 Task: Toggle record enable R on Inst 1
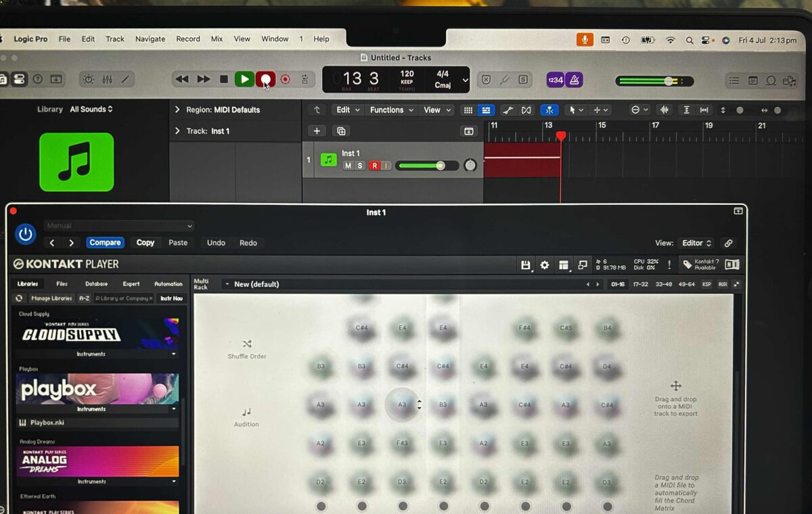point(374,166)
